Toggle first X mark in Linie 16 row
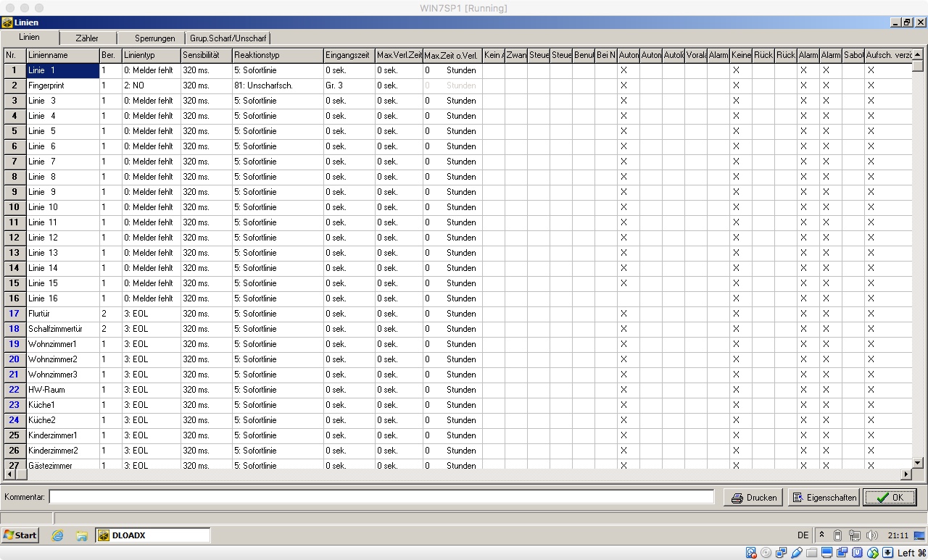This screenshot has width=928, height=560. point(736,298)
